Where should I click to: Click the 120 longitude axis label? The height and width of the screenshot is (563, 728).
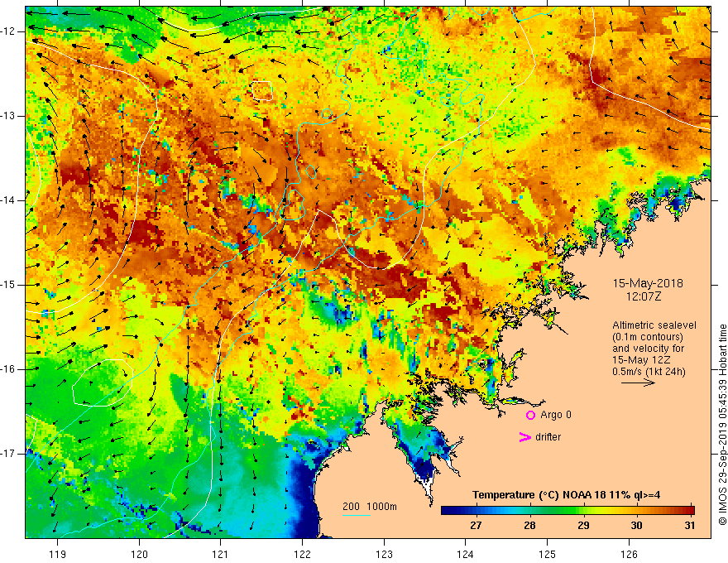[139, 554]
